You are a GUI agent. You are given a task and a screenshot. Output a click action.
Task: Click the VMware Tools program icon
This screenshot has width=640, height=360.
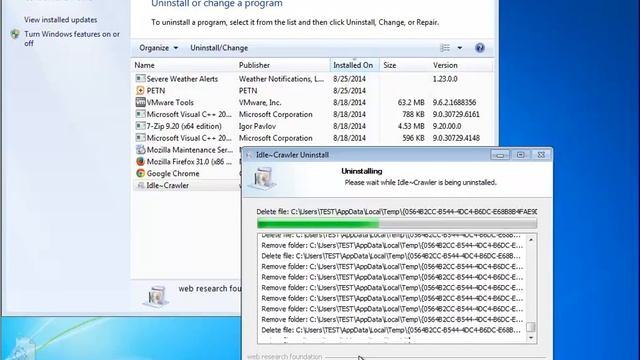click(x=140, y=102)
